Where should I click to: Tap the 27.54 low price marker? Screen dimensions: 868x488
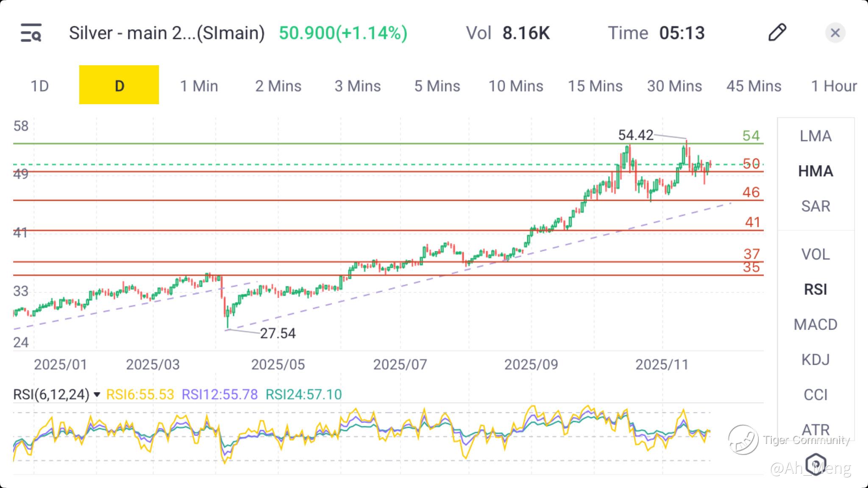click(x=278, y=333)
